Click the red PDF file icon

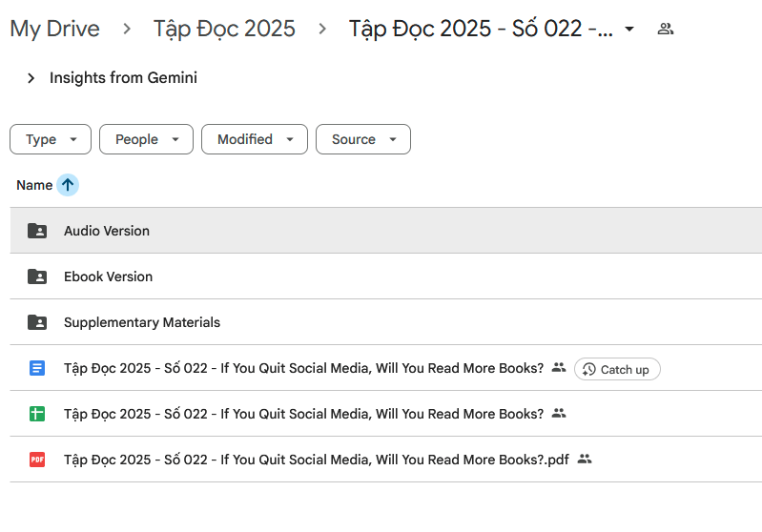[37, 460]
